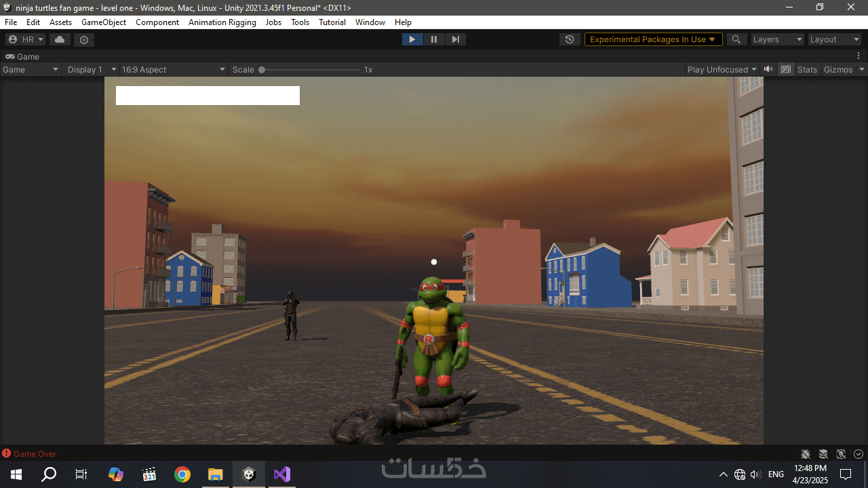Open the Gizmos dropdown arrow

(x=862, y=69)
